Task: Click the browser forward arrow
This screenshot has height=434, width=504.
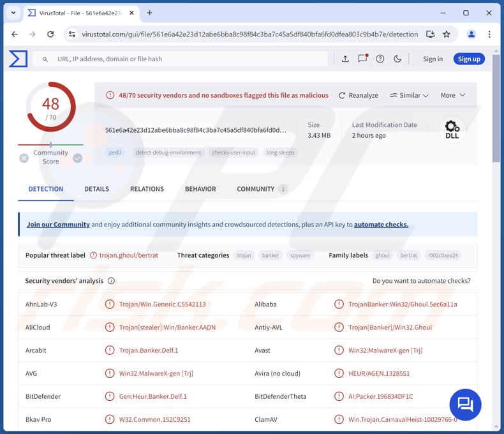Action: click(x=32, y=34)
